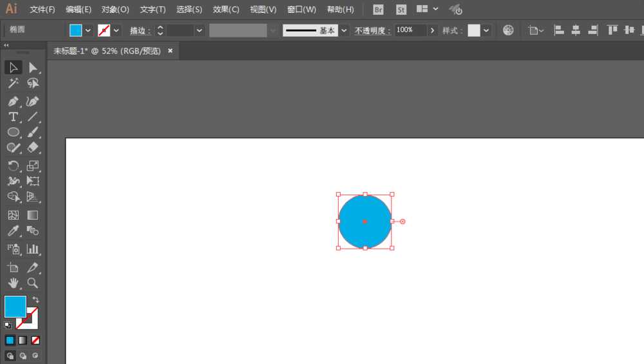This screenshot has height=364, width=644.
Task: Switch to Draw Behind mode
Action: 23,356
